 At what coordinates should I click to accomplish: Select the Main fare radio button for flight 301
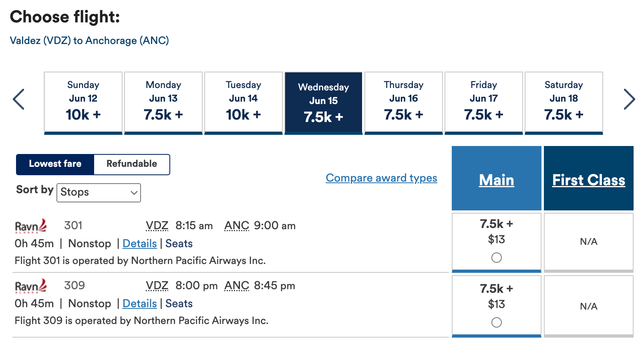click(496, 258)
